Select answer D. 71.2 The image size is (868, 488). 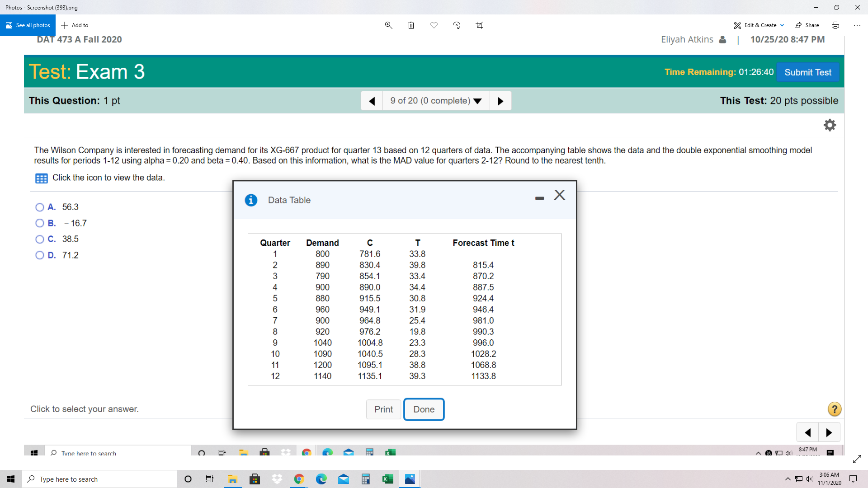pyautogui.click(x=40, y=255)
